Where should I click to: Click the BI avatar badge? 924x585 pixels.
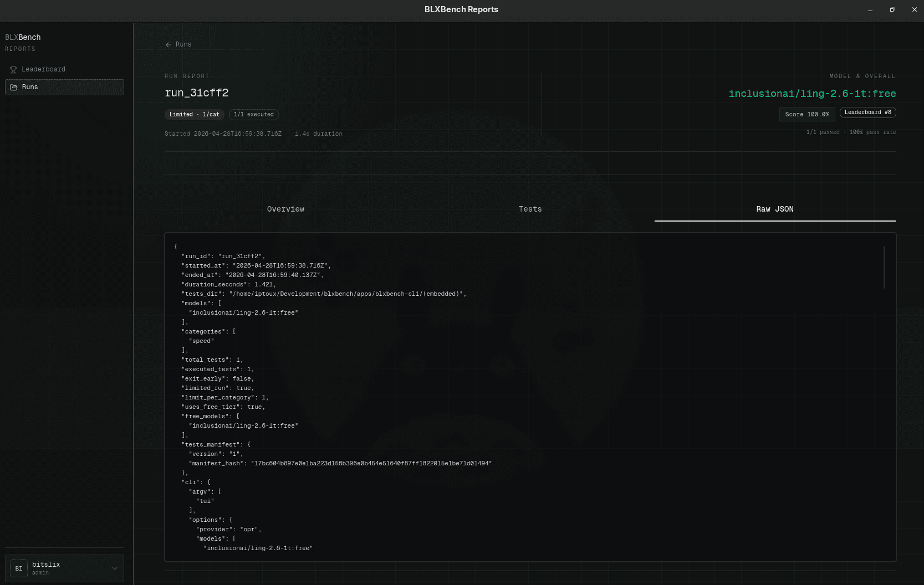(x=19, y=568)
